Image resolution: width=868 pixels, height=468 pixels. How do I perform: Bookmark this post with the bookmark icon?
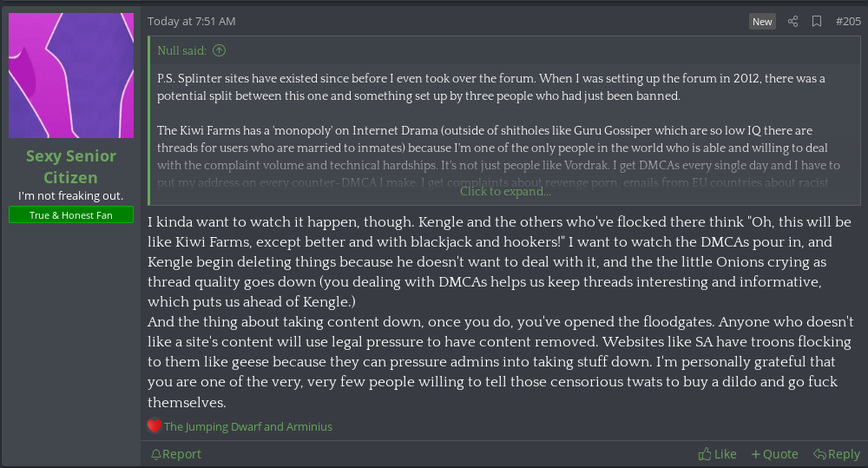click(817, 22)
